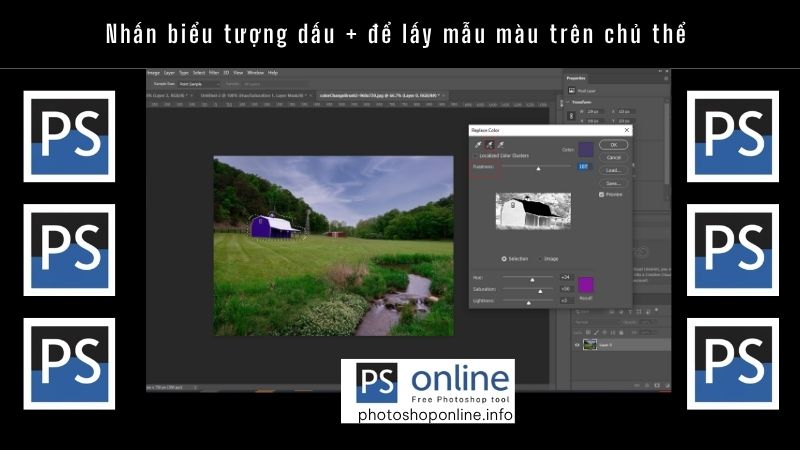
Task: Click the Save... button
Action: click(x=613, y=183)
